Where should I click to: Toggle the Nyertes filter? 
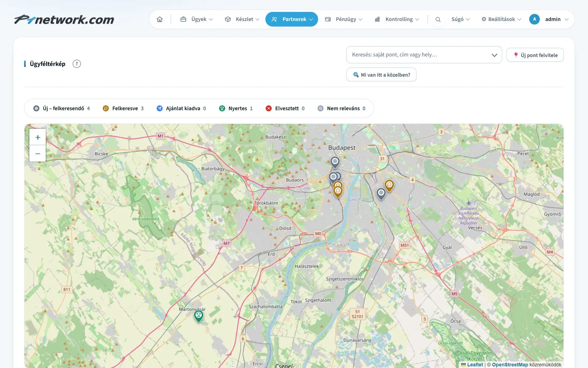(236, 108)
